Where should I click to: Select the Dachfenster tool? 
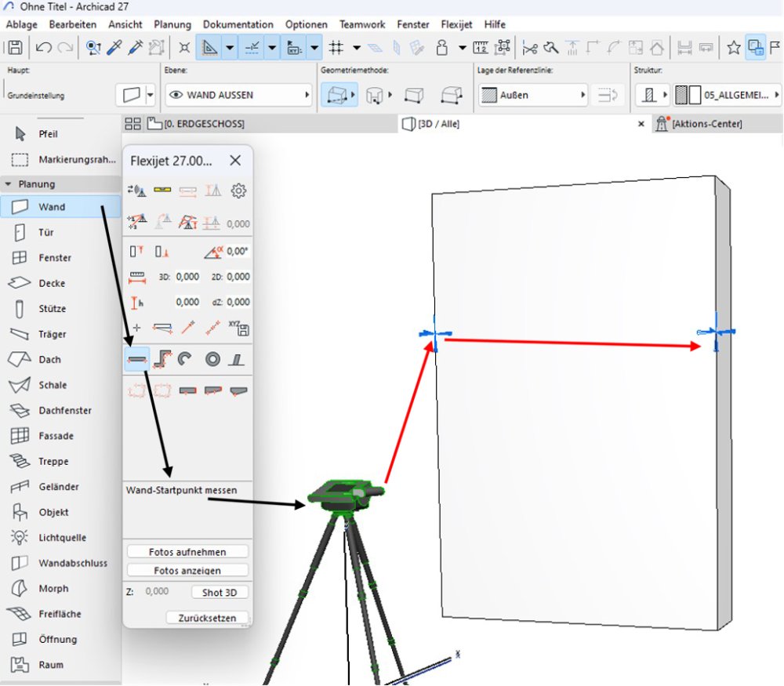[x=60, y=411]
